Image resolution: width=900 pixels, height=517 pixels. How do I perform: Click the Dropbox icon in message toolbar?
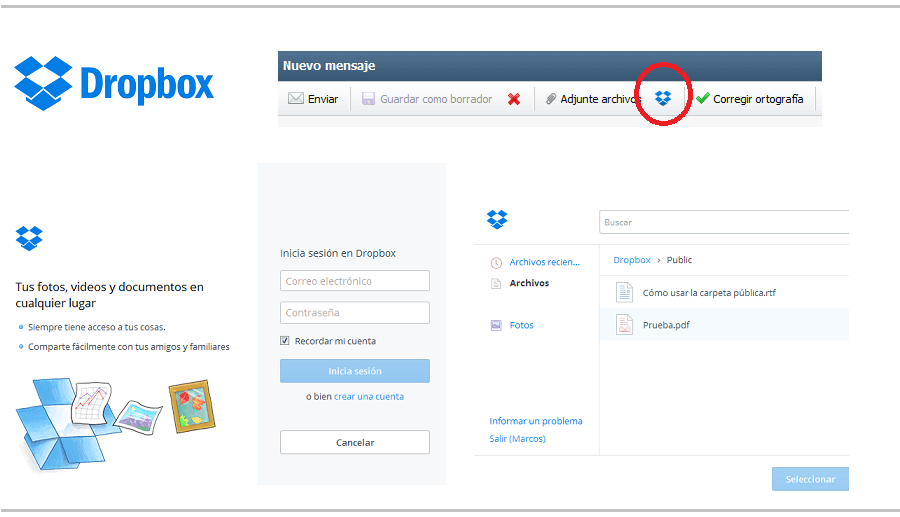(663, 99)
